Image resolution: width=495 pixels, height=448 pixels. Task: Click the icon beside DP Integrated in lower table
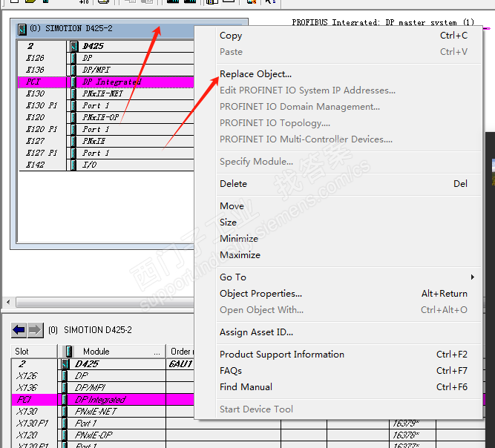[65, 400]
